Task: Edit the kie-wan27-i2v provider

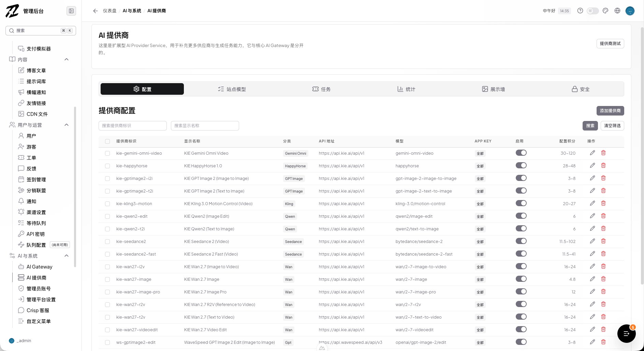Action: (592, 266)
